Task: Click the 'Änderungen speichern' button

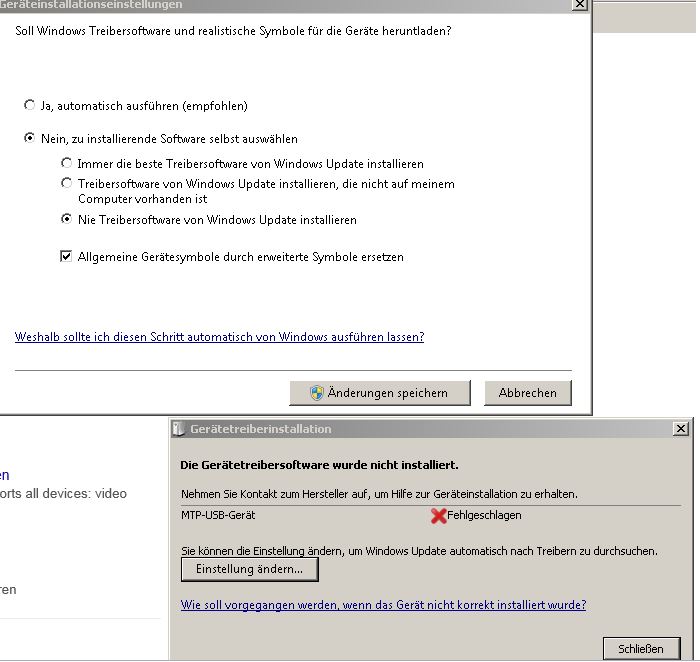Action: point(380,393)
